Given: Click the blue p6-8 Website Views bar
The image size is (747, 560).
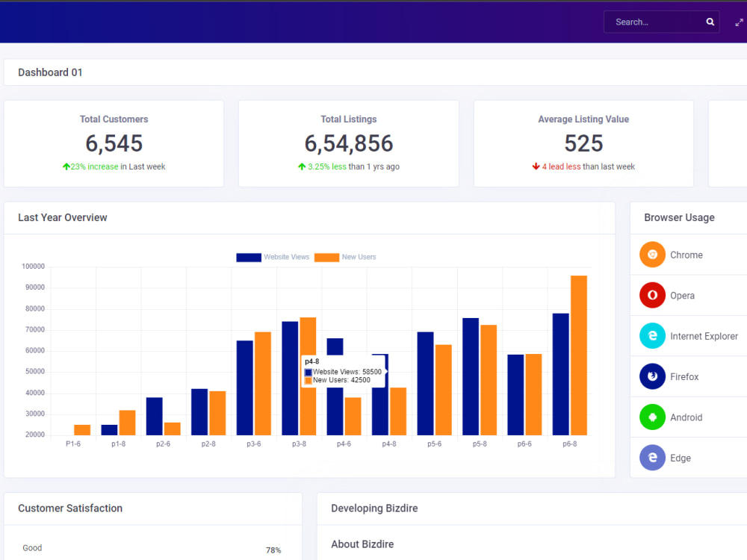Looking at the screenshot, I should (561, 374).
